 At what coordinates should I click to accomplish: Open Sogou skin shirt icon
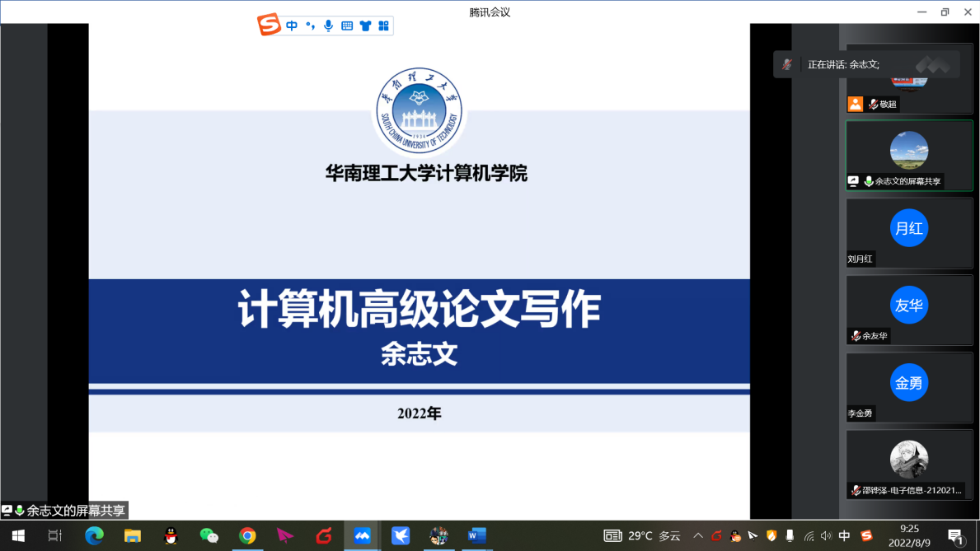365,26
